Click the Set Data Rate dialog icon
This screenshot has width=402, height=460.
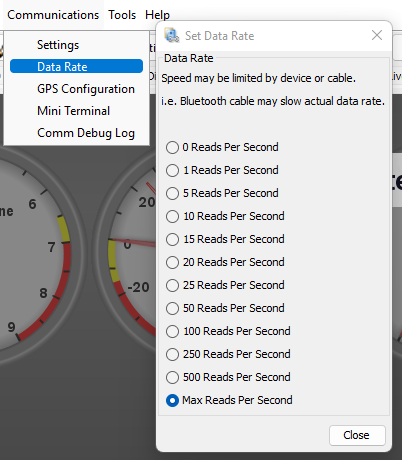(172, 36)
